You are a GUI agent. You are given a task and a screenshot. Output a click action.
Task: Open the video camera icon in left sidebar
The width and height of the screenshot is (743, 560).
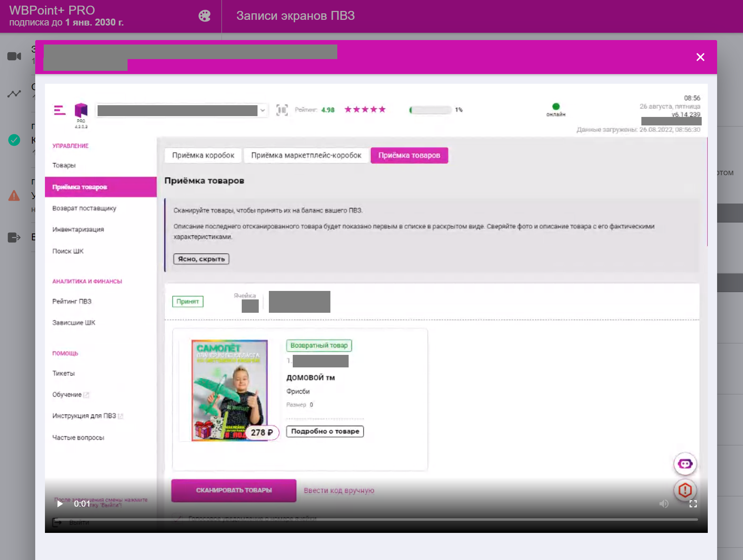(x=14, y=56)
